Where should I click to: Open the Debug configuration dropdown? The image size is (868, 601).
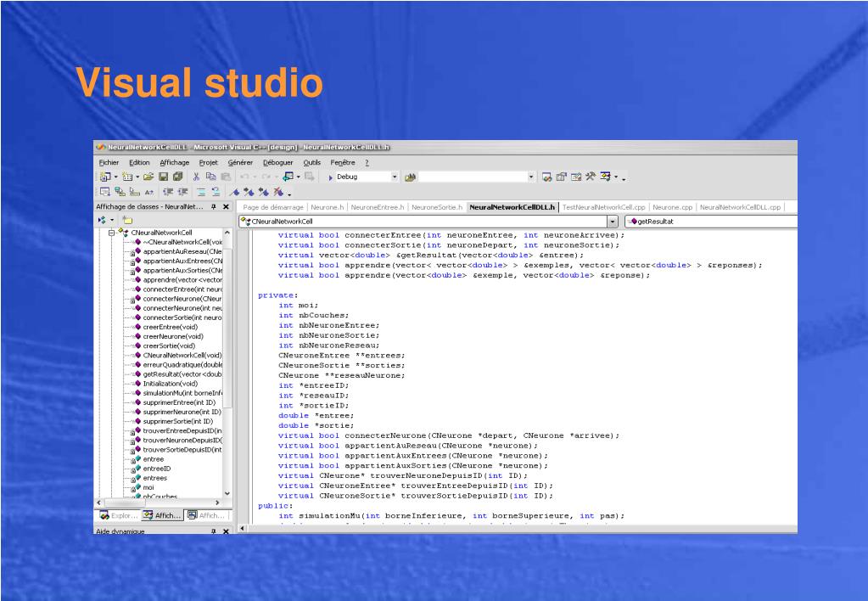[x=395, y=177]
